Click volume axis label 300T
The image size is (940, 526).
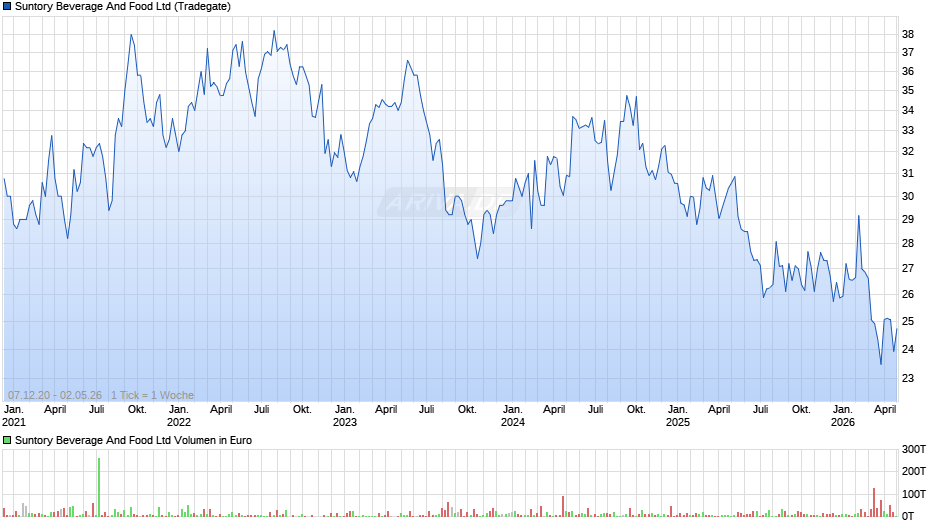click(914, 449)
